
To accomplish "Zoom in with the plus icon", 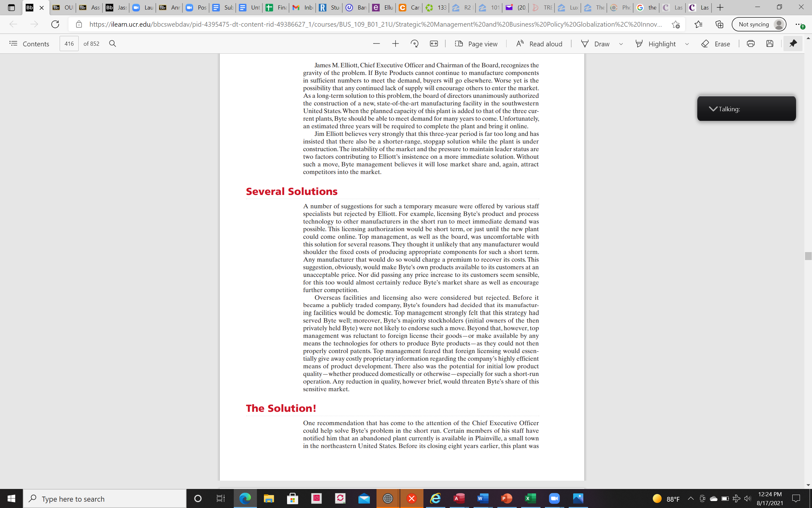I will pos(396,44).
